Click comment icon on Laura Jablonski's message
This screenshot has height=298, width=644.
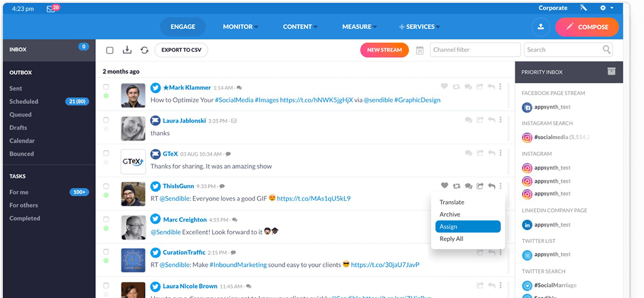468,120
